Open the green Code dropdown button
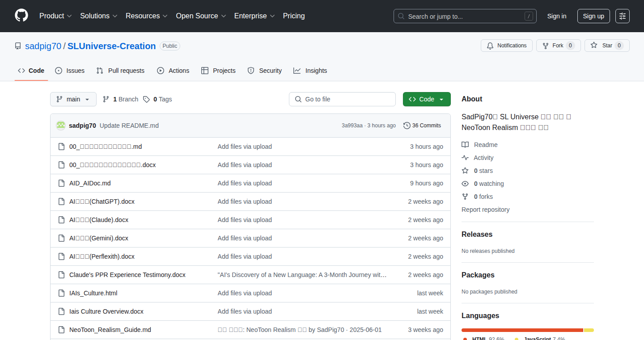 [x=427, y=99]
